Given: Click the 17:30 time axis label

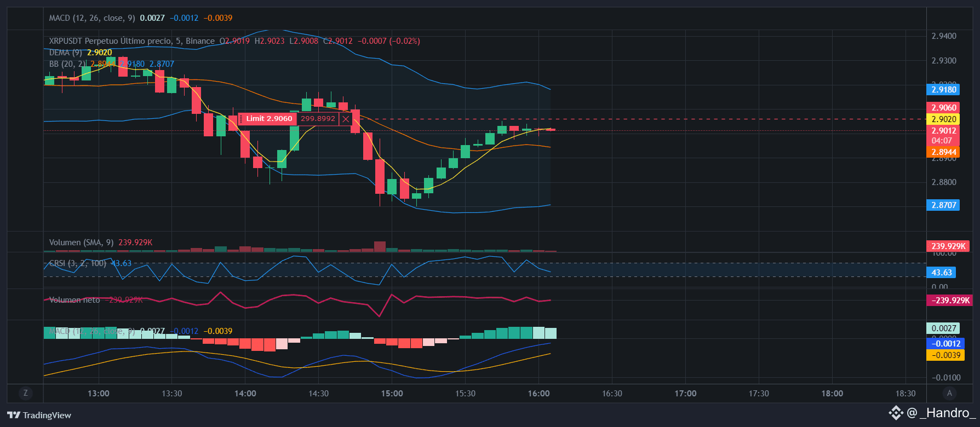Looking at the screenshot, I should pyautogui.click(x=759, y=394).
